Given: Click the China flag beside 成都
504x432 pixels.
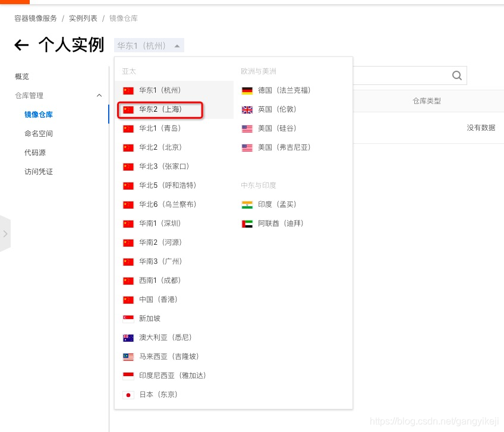Looking at the screenshot, I should (128, 281).
